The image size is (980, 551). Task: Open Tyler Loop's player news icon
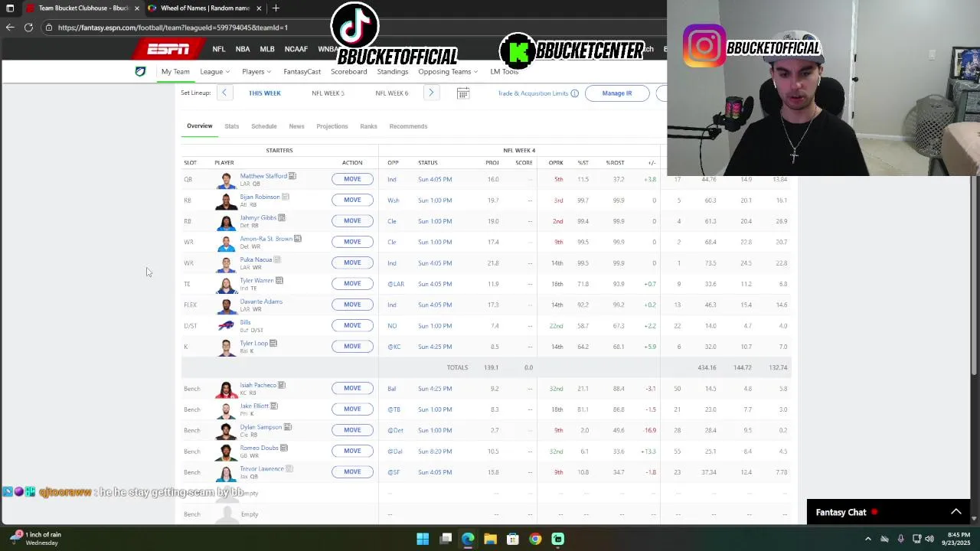pos(273,343)
